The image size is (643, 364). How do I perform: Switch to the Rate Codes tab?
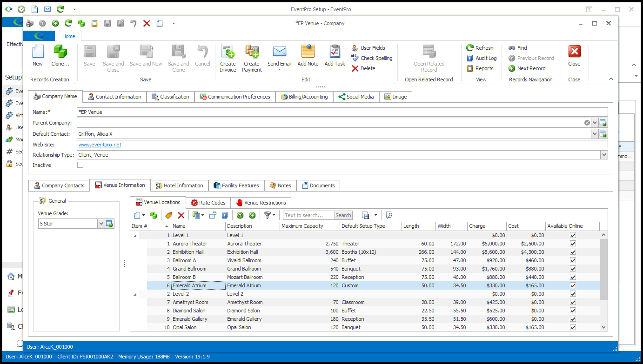point(208,203)
